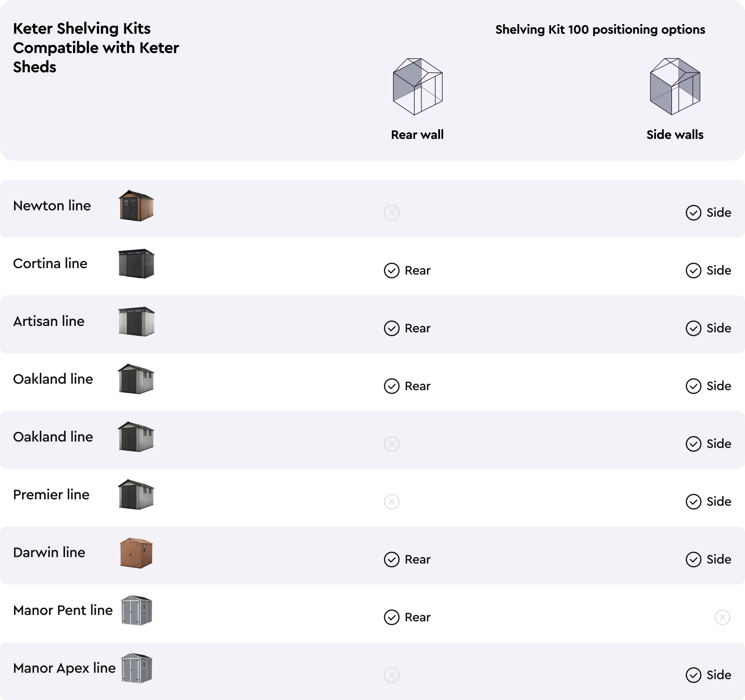The image size is (745, 700).
Task: Click the Shelving Kit 100 positioning options heading
Action: tap(600, 29)
